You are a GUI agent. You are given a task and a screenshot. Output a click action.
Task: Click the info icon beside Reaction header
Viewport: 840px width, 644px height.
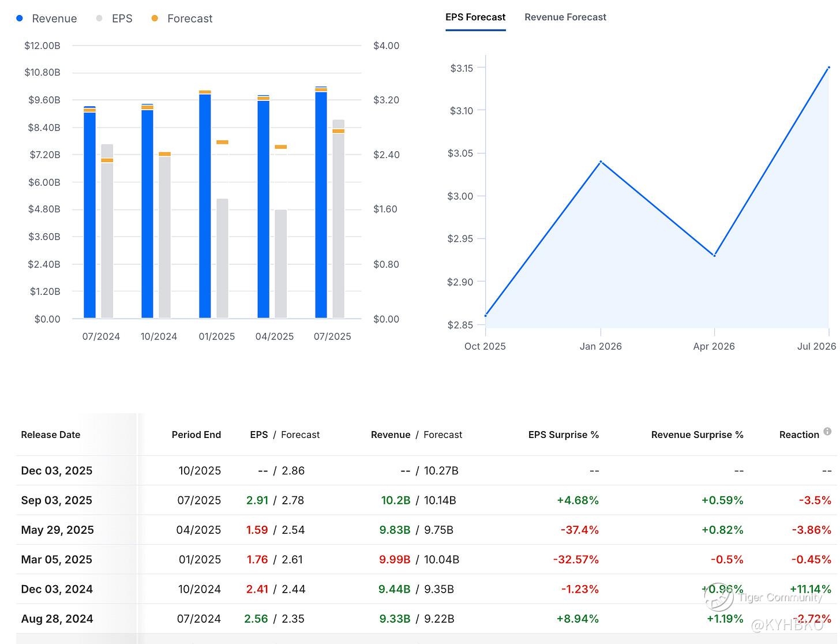827,432
